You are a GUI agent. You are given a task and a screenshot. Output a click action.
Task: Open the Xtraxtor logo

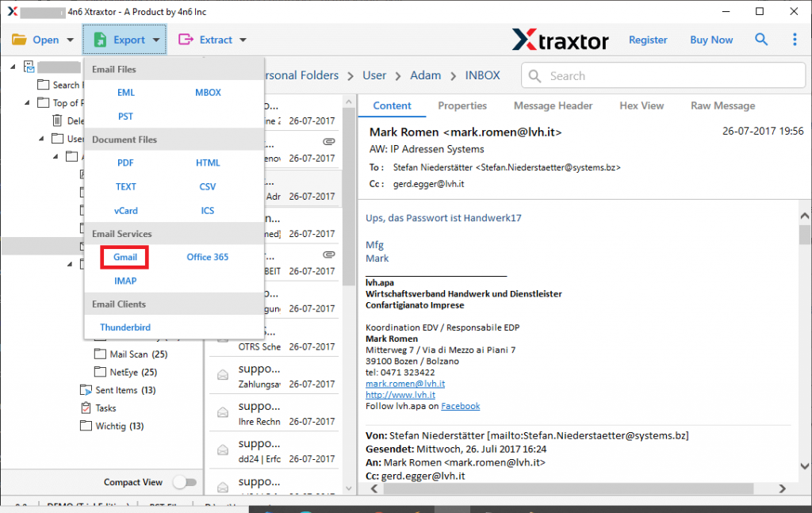pyautogui.click(x=561, y=39)
